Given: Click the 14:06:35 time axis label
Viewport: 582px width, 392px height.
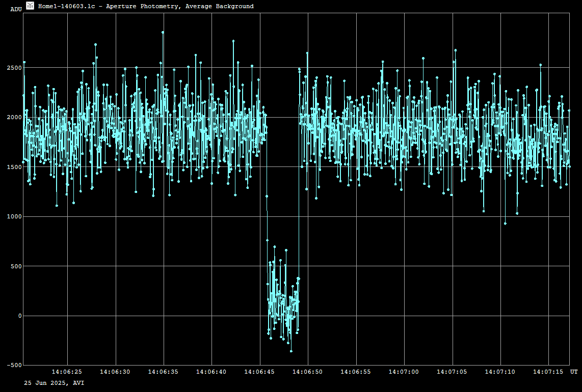Looking at the screenshot, I should tap(163, 372).
